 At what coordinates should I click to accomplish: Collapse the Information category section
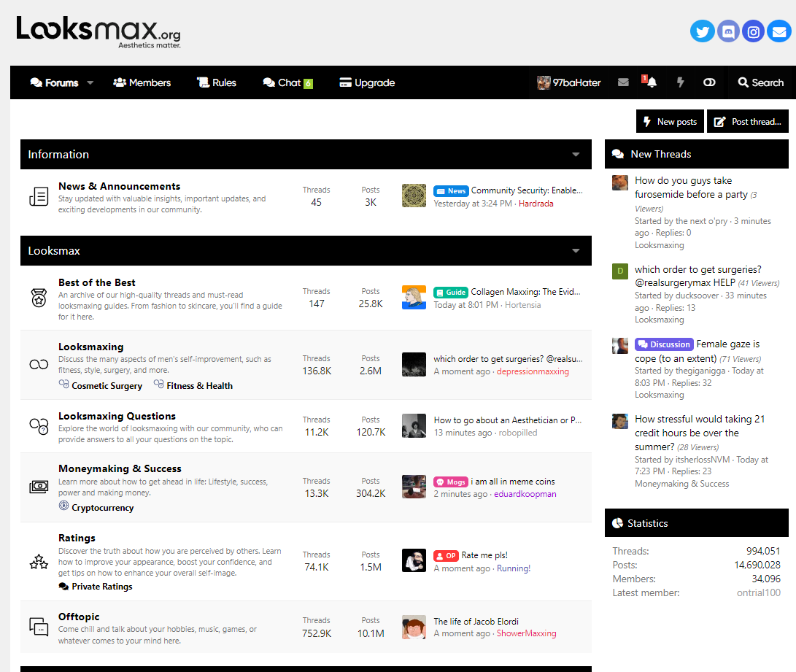[576, 155]
